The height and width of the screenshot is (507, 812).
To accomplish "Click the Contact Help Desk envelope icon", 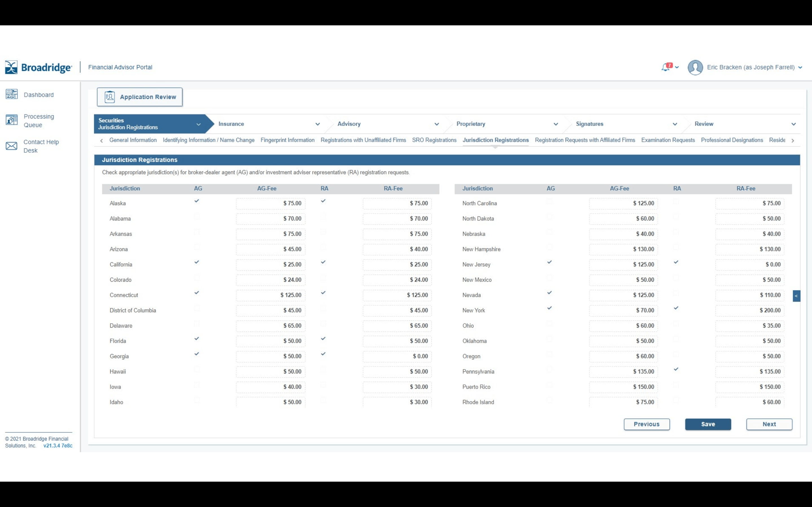I will [12, 146].
